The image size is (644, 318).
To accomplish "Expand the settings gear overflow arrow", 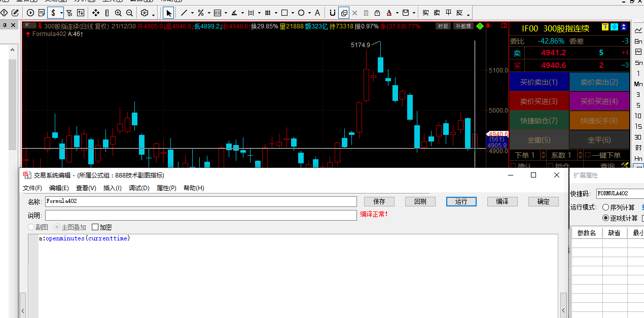I will tap(153, 14).
